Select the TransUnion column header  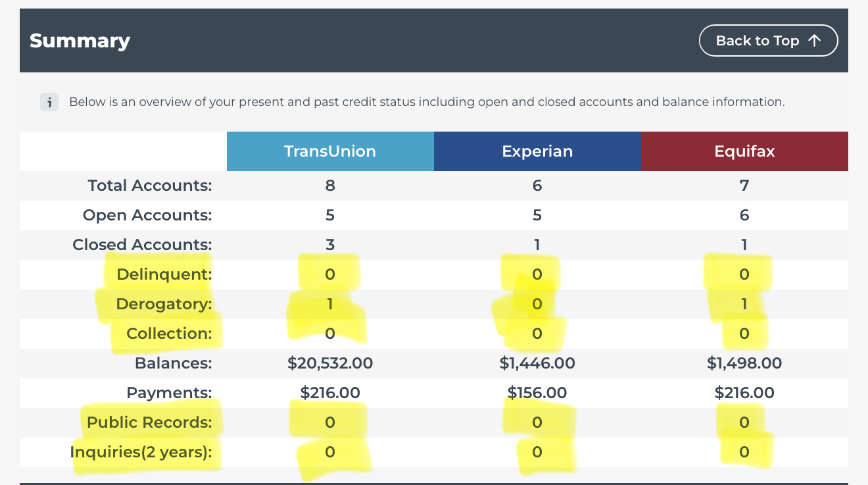330,151
